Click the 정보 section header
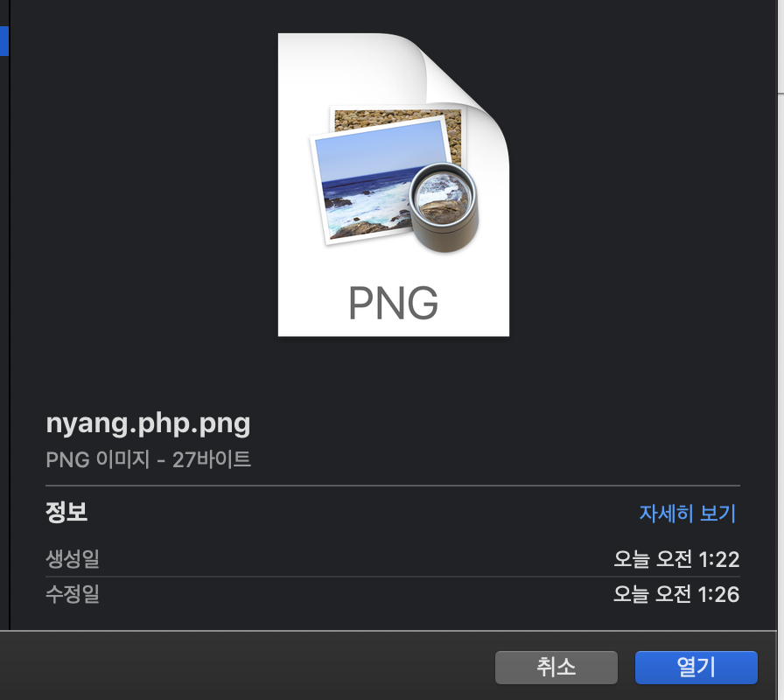784x700 pixels. pyautogui.click(x=66, y=512)
